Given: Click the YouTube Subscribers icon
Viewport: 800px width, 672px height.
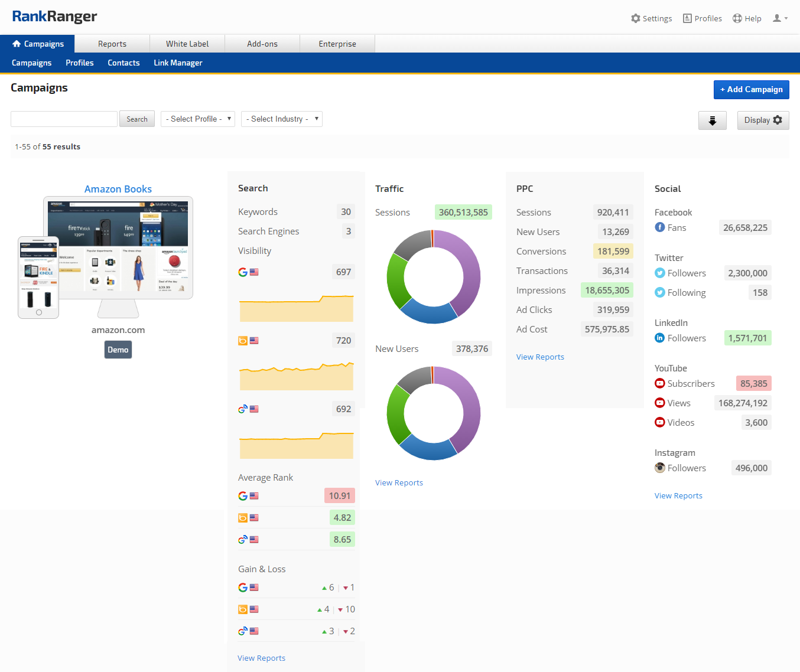Looking at the screenshot, I should 660,383.
